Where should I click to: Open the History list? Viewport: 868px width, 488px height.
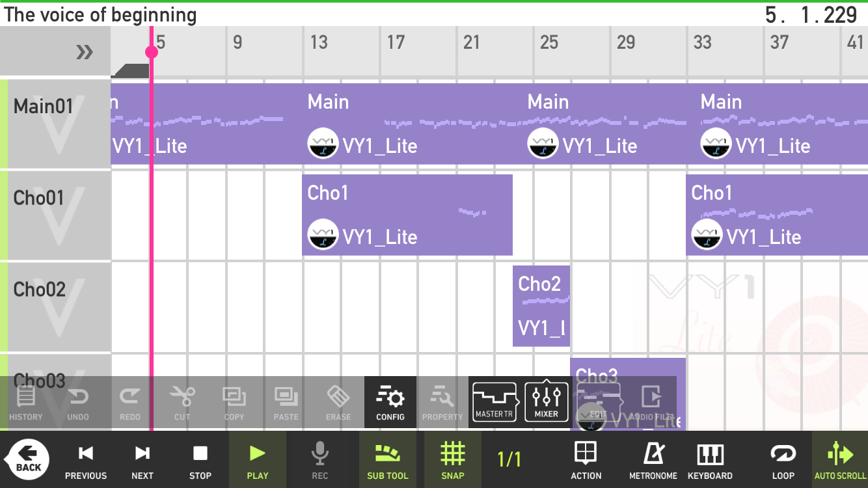point(26,401)
